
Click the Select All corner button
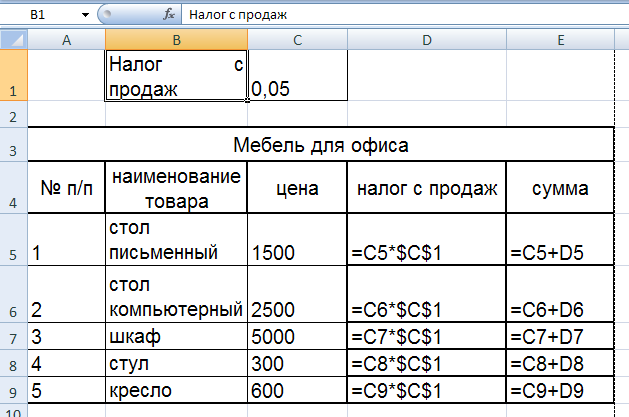click(14, 40)
